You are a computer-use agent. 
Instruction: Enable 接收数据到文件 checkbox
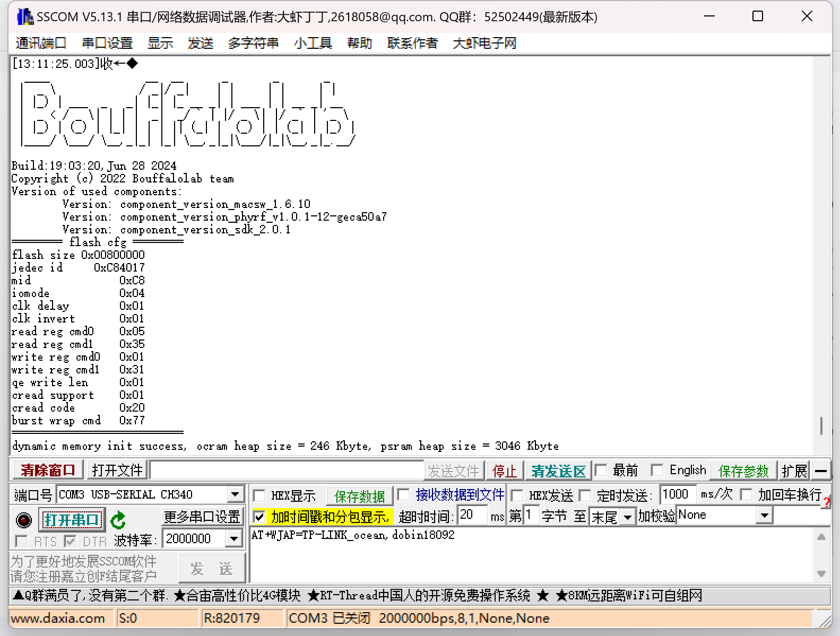(403, 494)
